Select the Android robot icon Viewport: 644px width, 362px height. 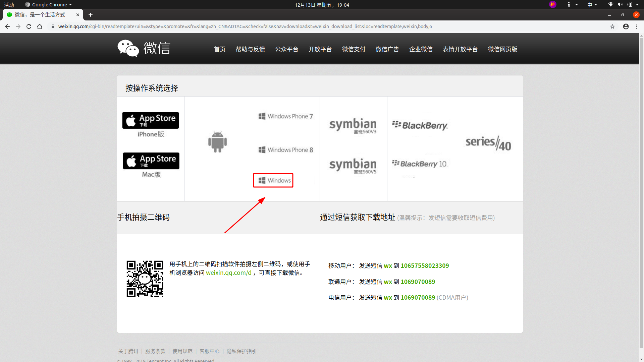point(218,142)
